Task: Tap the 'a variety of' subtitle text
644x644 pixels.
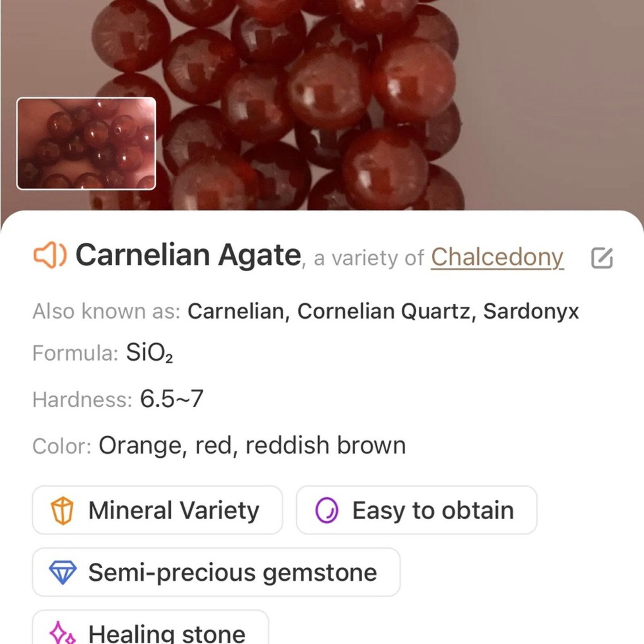Action: click(x=369, y=258)
